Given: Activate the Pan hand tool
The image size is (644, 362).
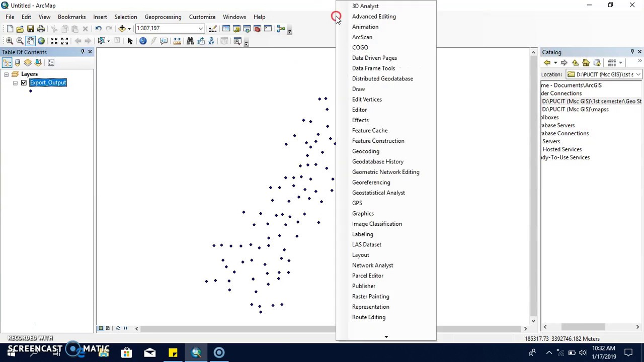Looking at the screenshot, I should coord(30,41).
